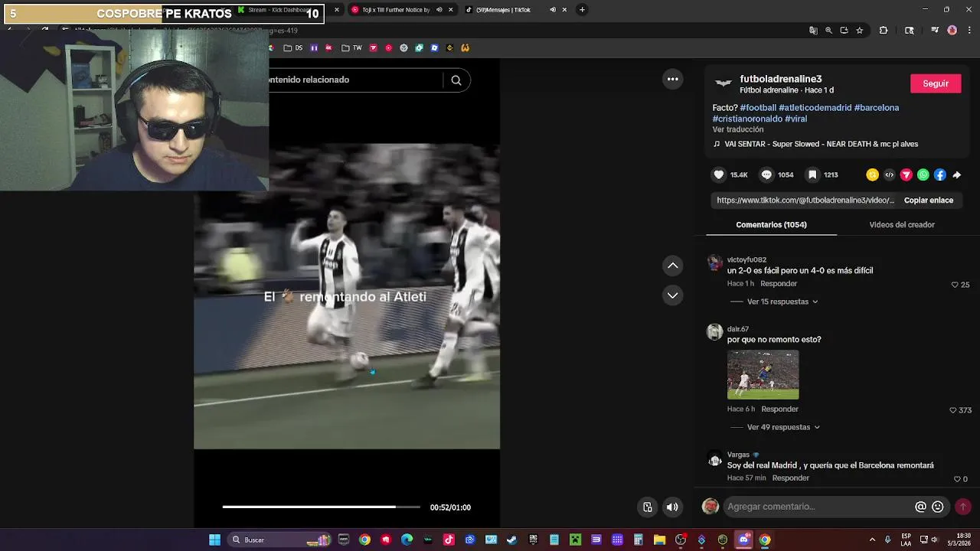Open image attached to dair.67 comment
The width and height of the screenshot is (980, 551).
coord(763,375)
